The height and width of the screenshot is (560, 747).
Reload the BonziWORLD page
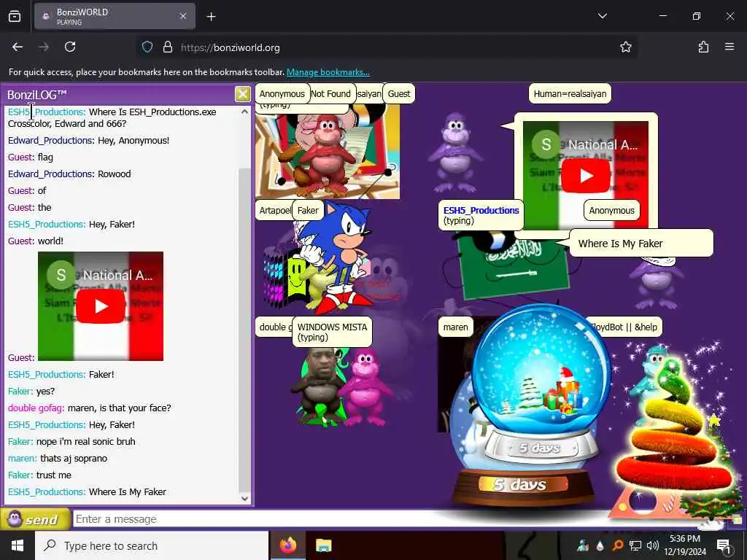coord(70,47)
